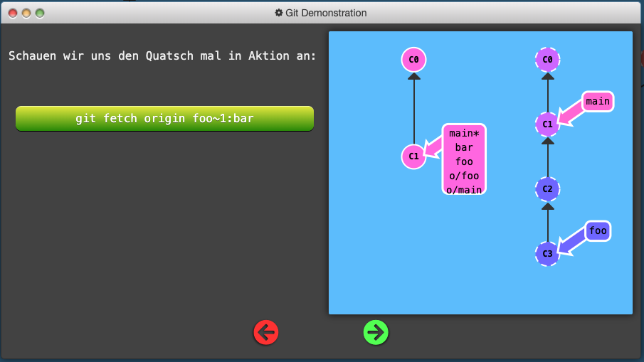Select the remote C3 commit node
Image resolution: width=644 pixels, height=362 pixels.
point(547,254)
